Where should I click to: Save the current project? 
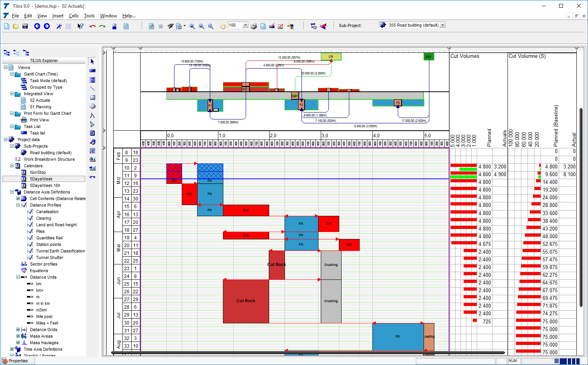point(25,26)
